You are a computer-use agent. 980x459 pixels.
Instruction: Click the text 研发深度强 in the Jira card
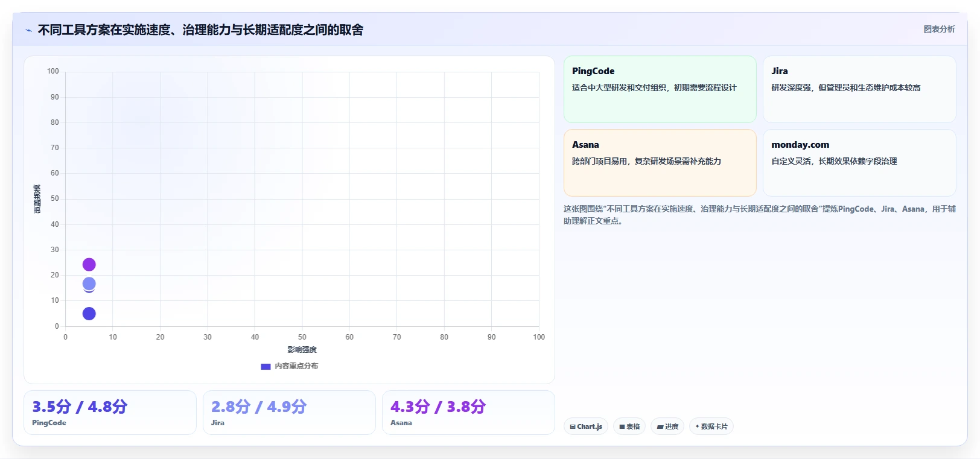(x=791, y=87)
